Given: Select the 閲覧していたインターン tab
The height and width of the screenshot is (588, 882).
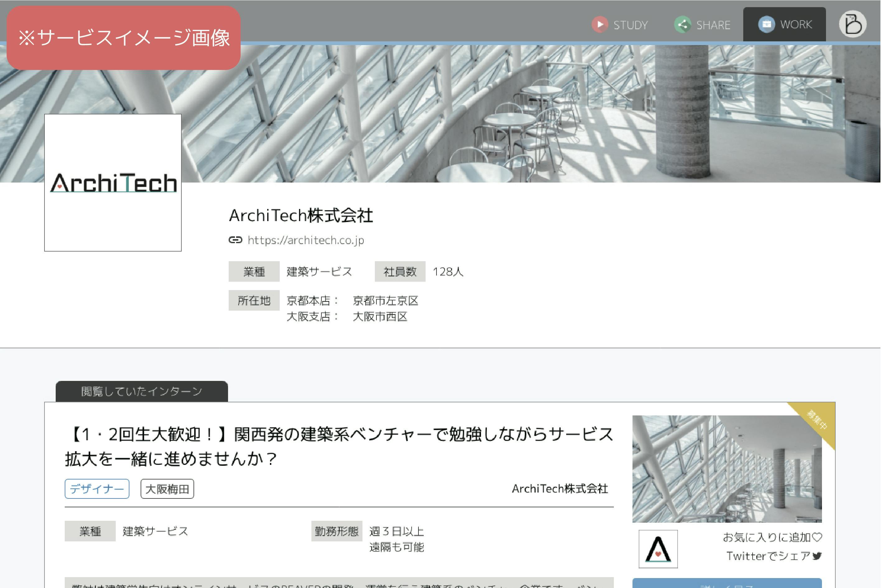Looking at the screenshot, I should [x=142, y=392].
